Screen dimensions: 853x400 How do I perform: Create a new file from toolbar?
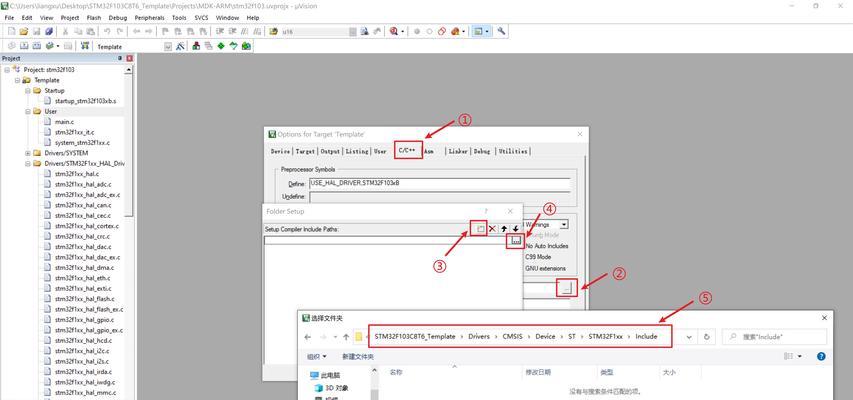[x=11, y=31]
